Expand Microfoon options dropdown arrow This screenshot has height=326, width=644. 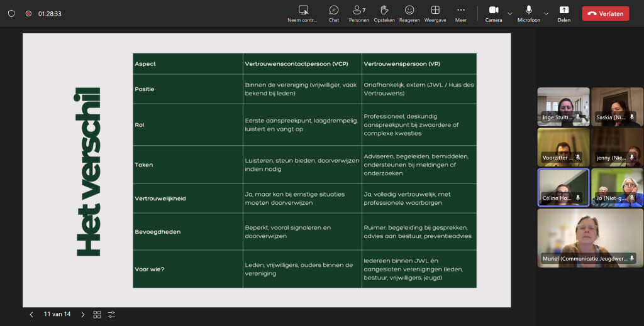point(546,13)
